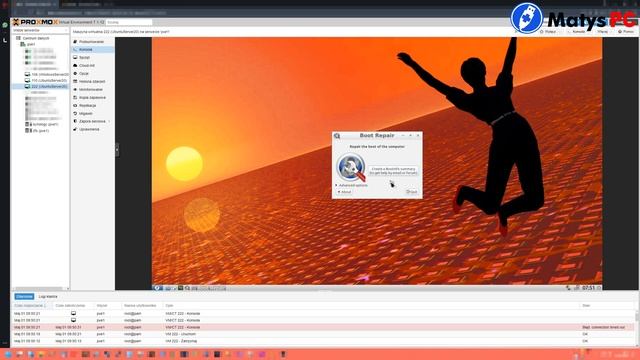
Task: Select VM 222 (UbuntuServer20) in the tree
Action: click(40, 87)
